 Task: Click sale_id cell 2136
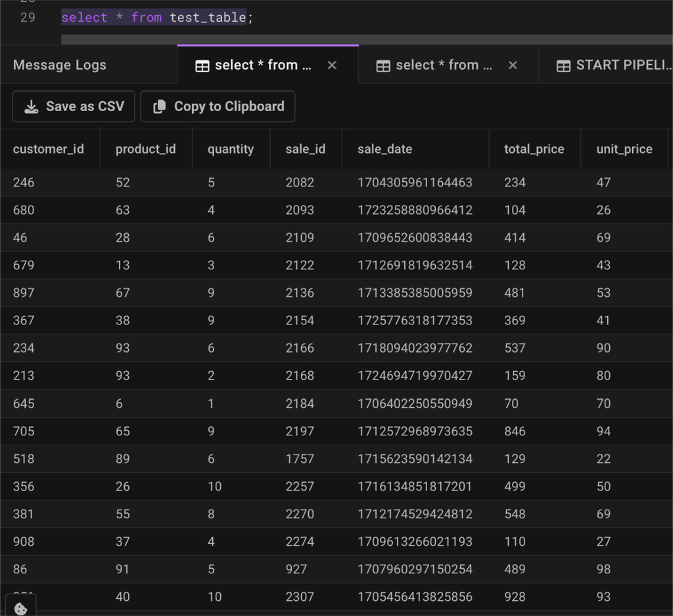[x=300, y=292]
